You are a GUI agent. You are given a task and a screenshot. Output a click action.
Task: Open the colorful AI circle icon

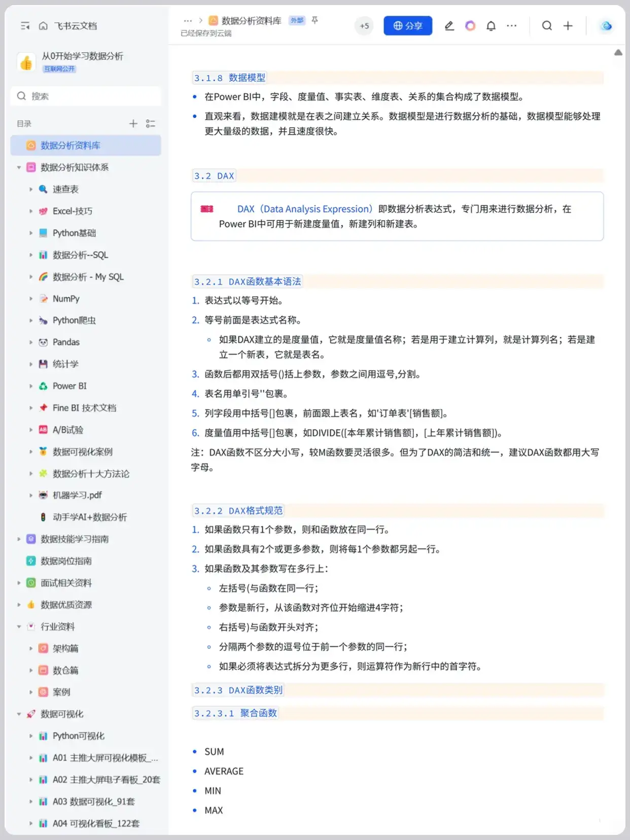click(x=470, y=26)
